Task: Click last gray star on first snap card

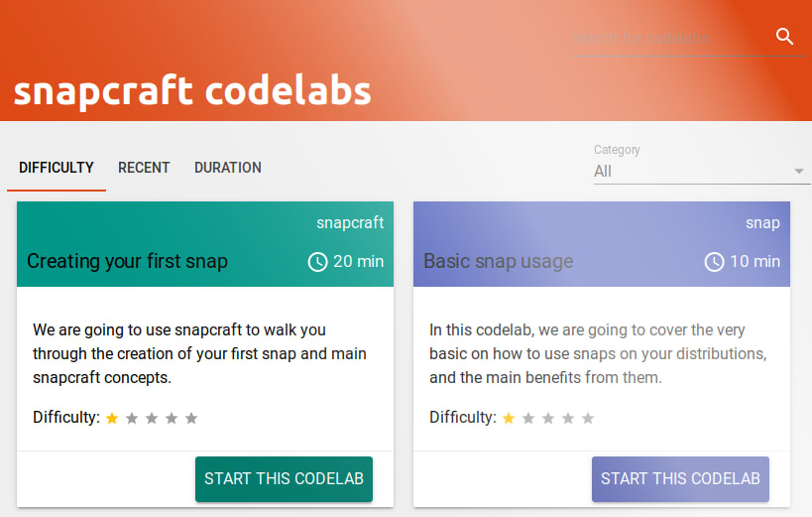Action: coord(191,418)
